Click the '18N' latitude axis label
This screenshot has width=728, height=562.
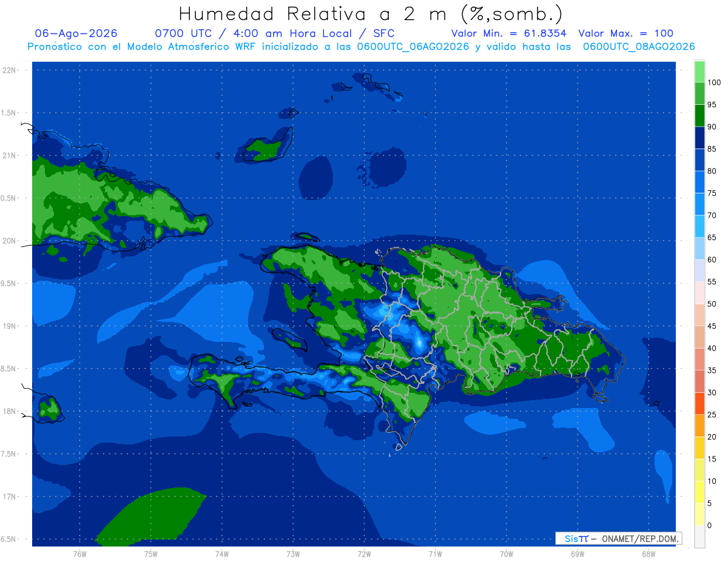click(x=10, y=411)
